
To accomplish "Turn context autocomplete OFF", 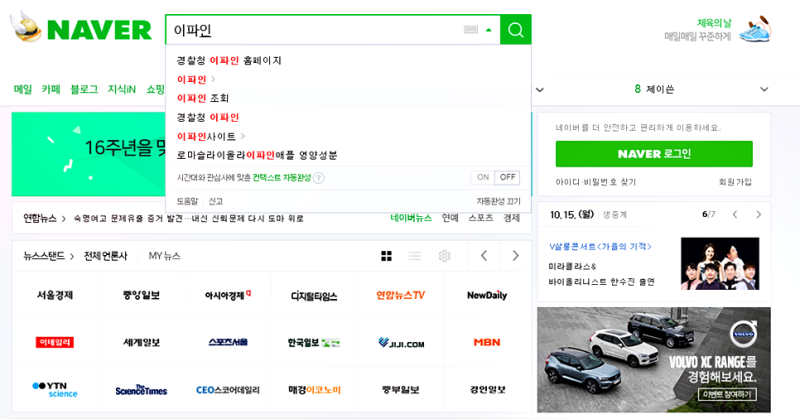I will click(x=507, y=177).
